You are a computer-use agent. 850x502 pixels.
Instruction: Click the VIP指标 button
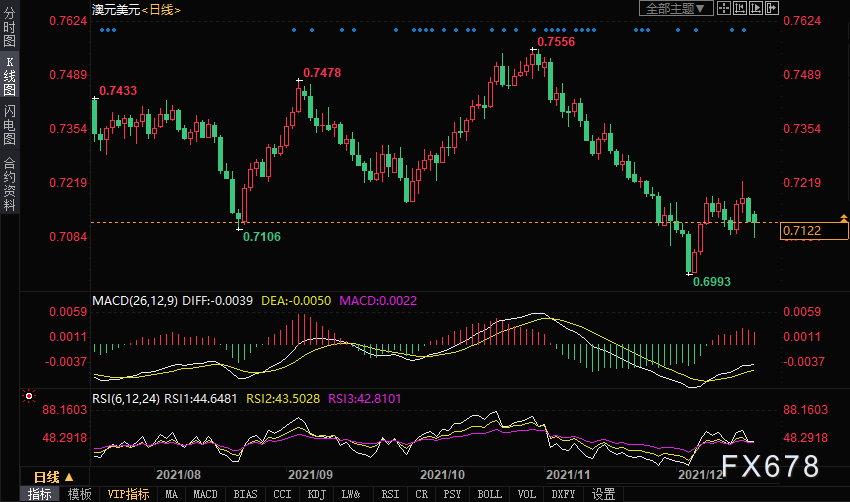[128, 494]
